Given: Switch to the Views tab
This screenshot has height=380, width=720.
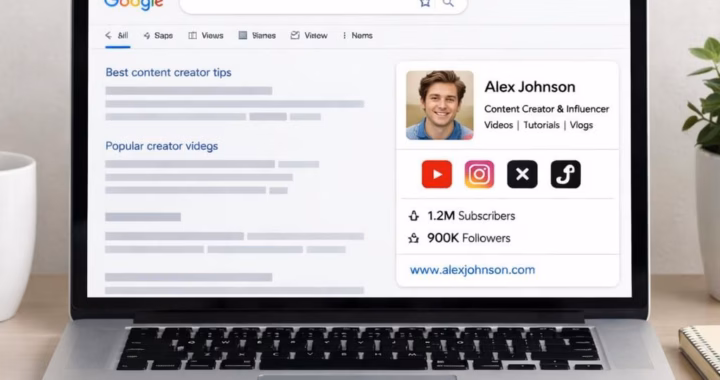Looking at the screenshot, I should point(206,35).
